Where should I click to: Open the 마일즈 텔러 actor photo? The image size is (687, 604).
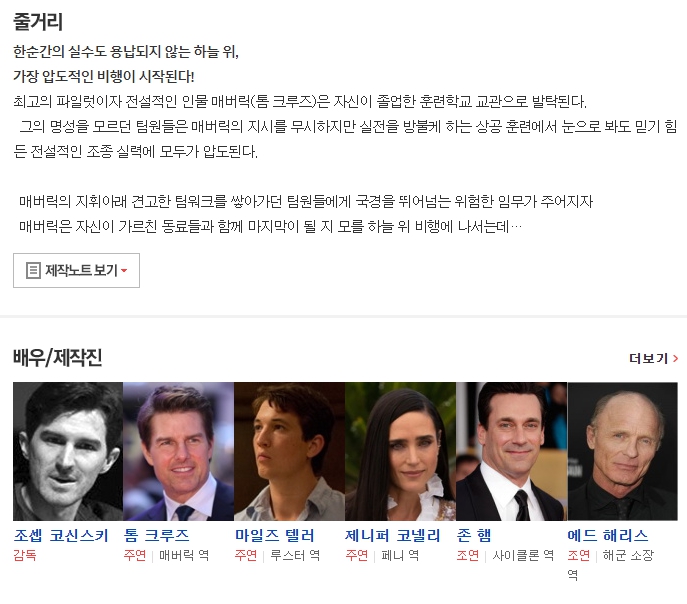pos(290,451)
